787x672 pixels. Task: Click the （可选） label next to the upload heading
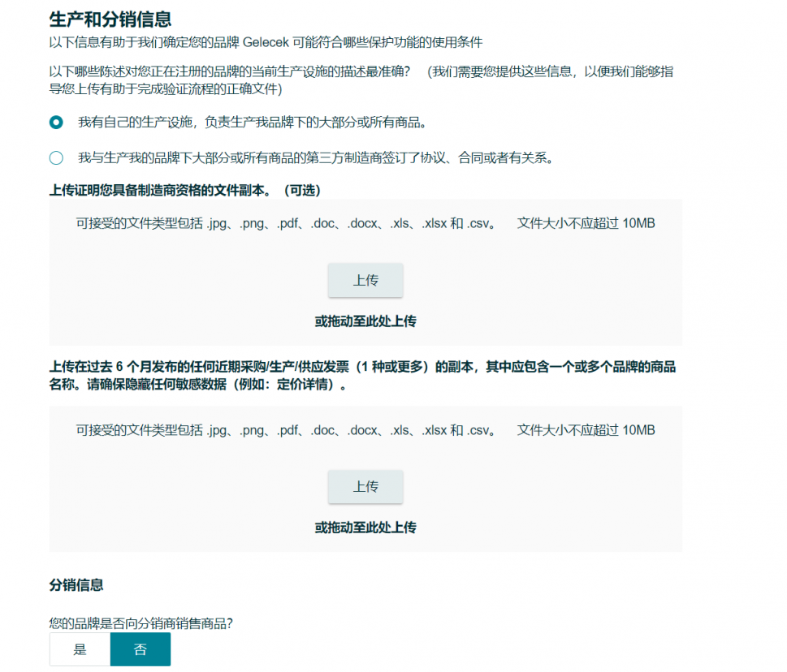[301, 191]
